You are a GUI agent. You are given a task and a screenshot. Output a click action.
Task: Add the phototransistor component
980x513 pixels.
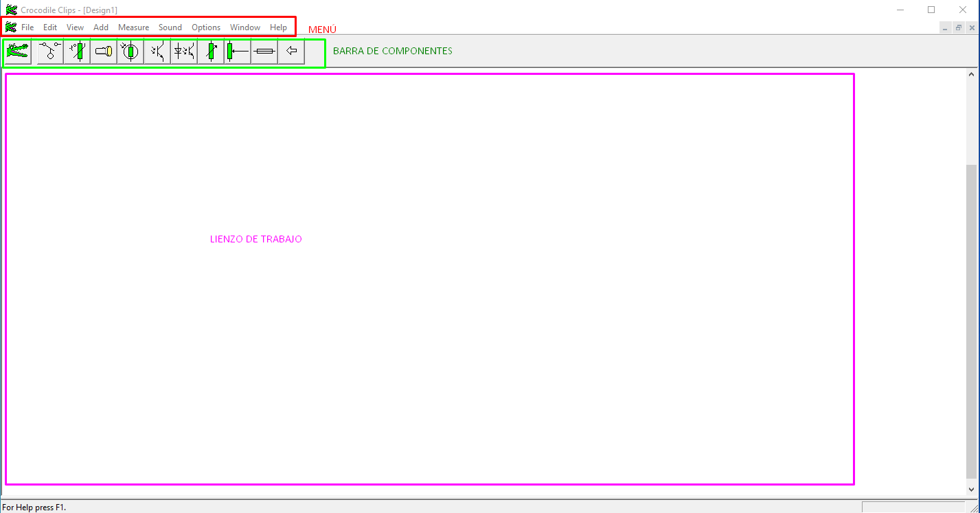point(157,52)
